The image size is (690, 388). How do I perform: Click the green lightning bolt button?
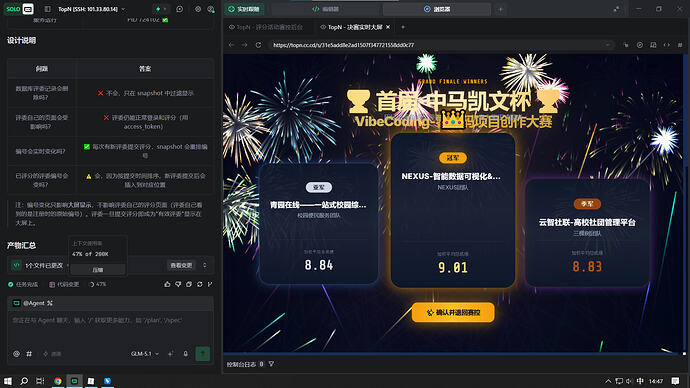click(x=158, y=9)
